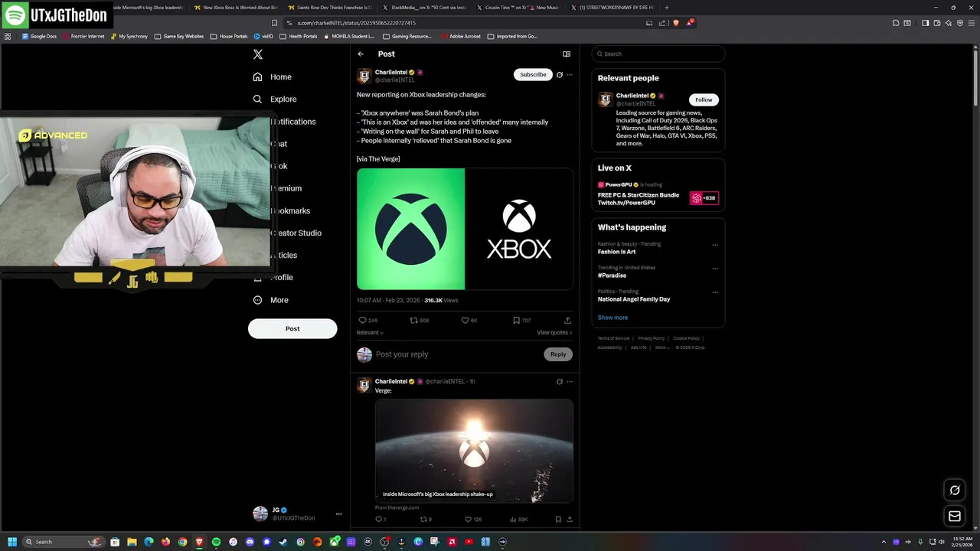Click Brave Shields lion icon
Screen dimensions: 980x551
click(x=676, y=23)
